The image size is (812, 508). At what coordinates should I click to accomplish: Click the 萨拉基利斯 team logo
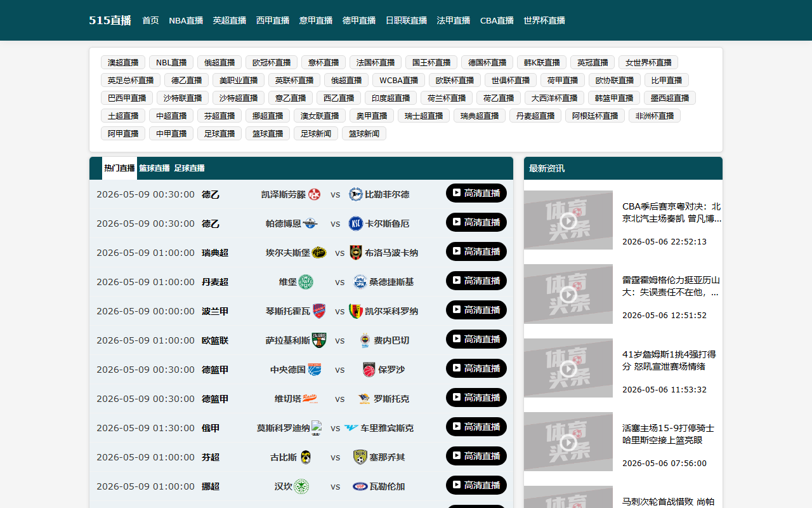[x=319, y=340]
